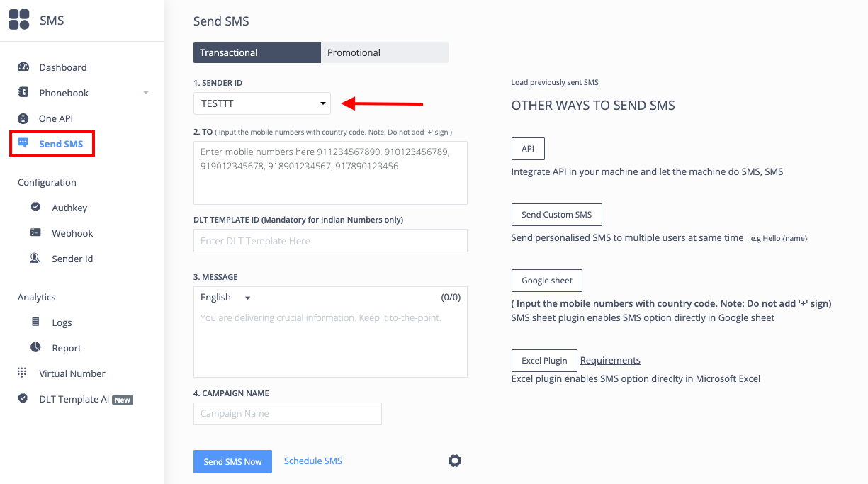The width and height of the screenshot is (868, 484).
Task: Click the Load previously sent SMS link
Action: point(554,81)
